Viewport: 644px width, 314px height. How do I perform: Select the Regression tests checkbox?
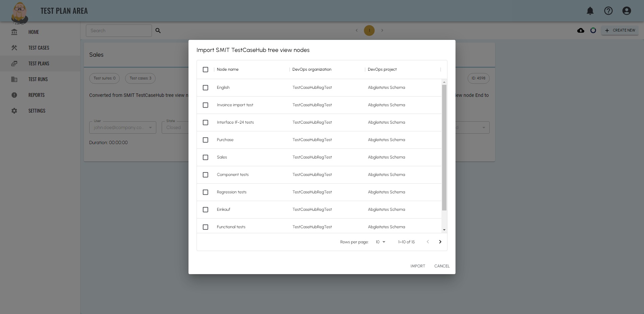point(206,192)
